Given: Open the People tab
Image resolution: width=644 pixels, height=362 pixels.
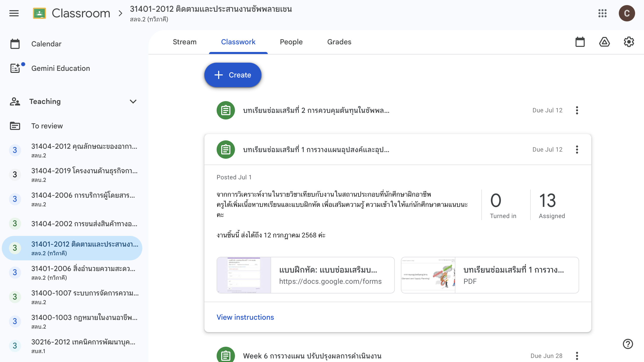Looking at the screenshot, I should coord(291,42).
